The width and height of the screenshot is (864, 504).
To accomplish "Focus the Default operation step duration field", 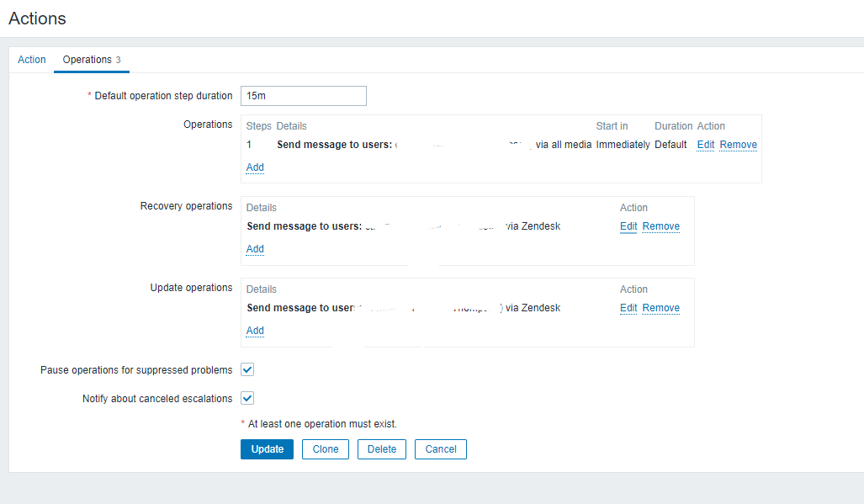I will click(303, 95).
